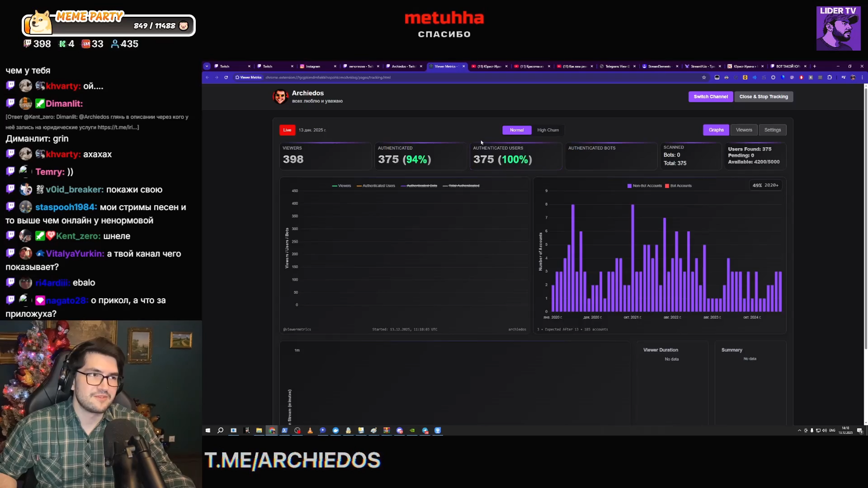This screenshot has height=488, width=868.
Task: Click the Archiedos channel avatar
Action: 280,96
